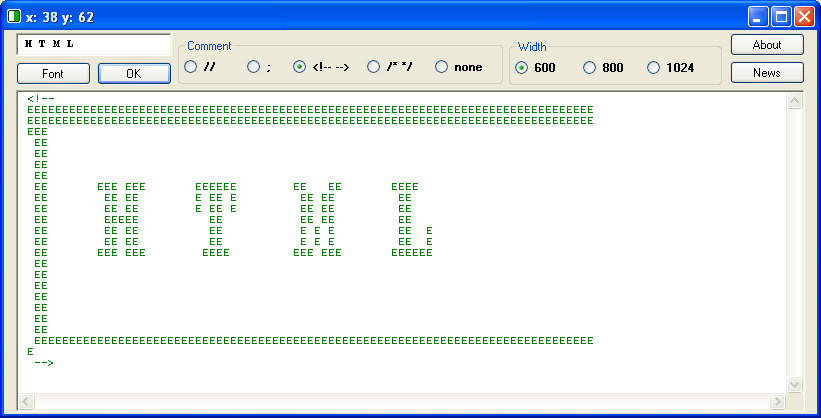Open the News button

[x=767, y=73]
